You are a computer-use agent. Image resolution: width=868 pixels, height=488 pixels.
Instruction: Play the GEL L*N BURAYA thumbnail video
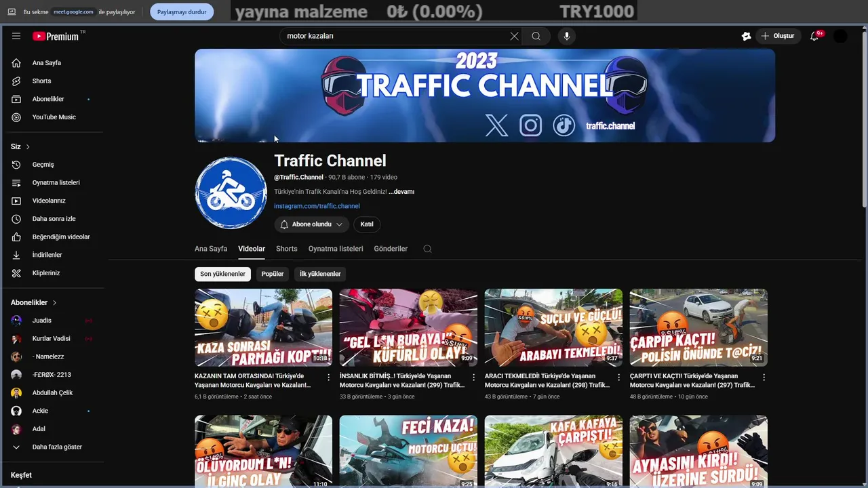[x=408, y=327]
